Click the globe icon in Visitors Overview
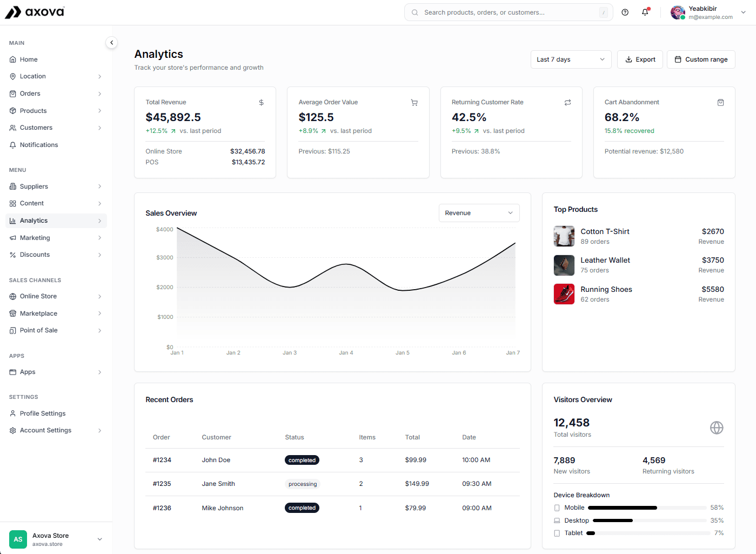This screenshot has height=554, width=756. pyautogui.click(x=717, y=428)
